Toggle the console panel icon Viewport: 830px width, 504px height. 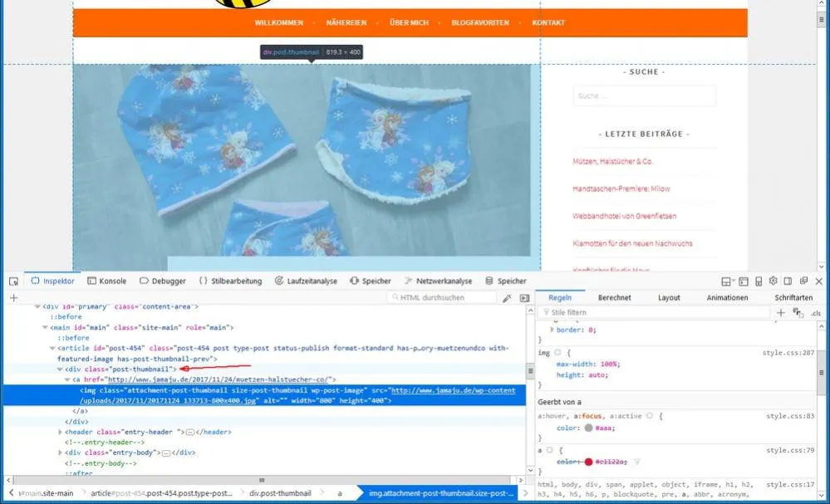click(744, 281)
